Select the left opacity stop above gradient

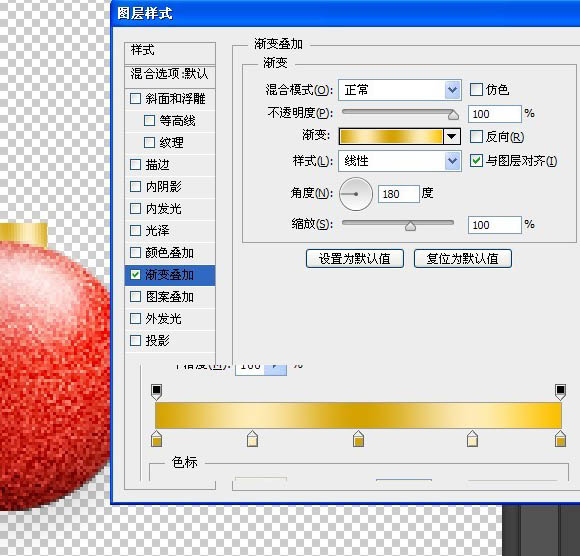coord(156,392)
